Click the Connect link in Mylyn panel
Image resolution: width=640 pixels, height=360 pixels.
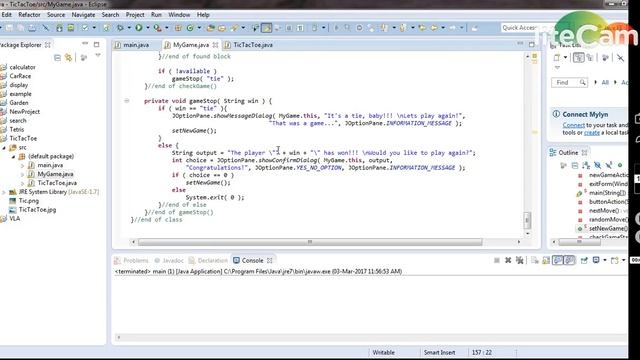573,125
